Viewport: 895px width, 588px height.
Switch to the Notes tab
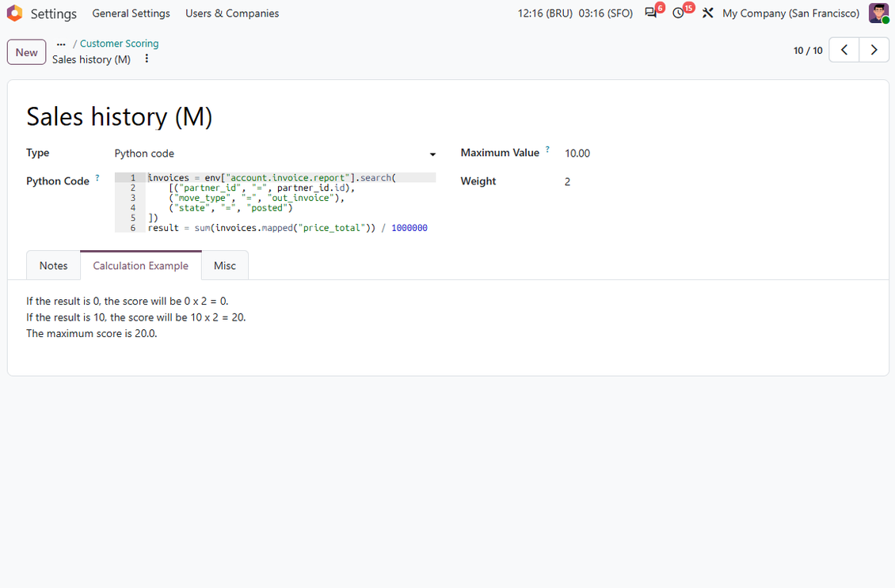point(53,266)
